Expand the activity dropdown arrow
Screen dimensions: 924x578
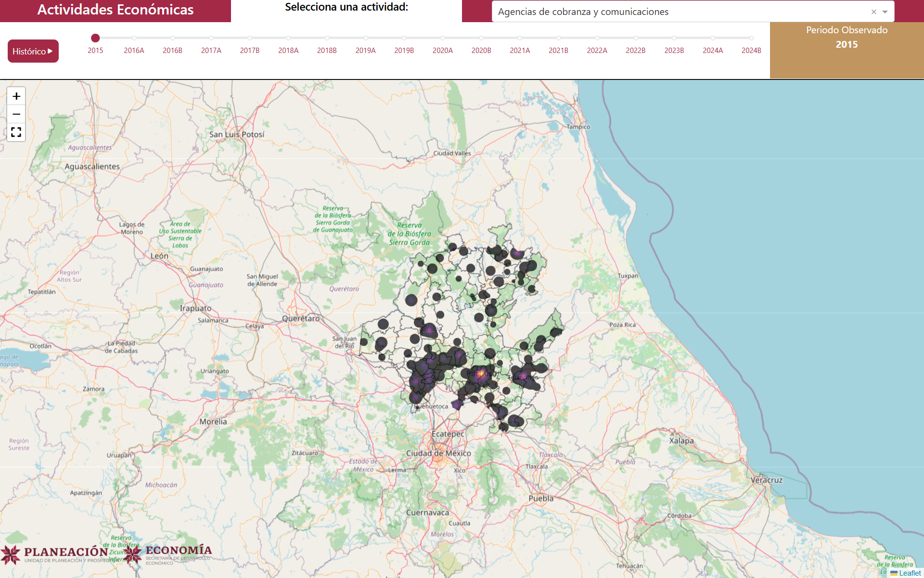[885, 12]
